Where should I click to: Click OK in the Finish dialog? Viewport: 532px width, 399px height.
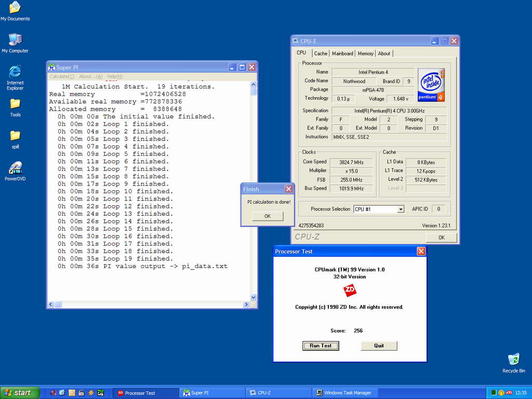268,216
